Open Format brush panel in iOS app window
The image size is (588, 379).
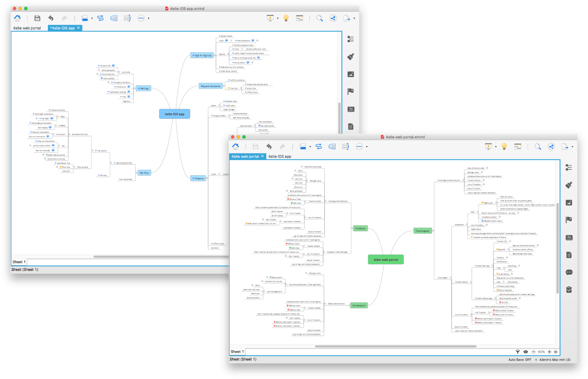tap(351, 56)
